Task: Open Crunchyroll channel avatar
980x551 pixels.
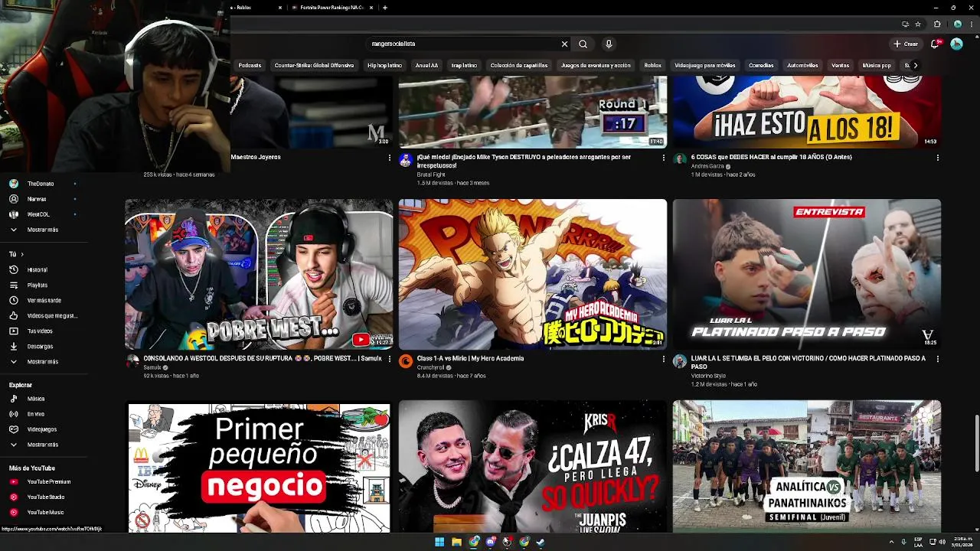Action: (406, 361)
